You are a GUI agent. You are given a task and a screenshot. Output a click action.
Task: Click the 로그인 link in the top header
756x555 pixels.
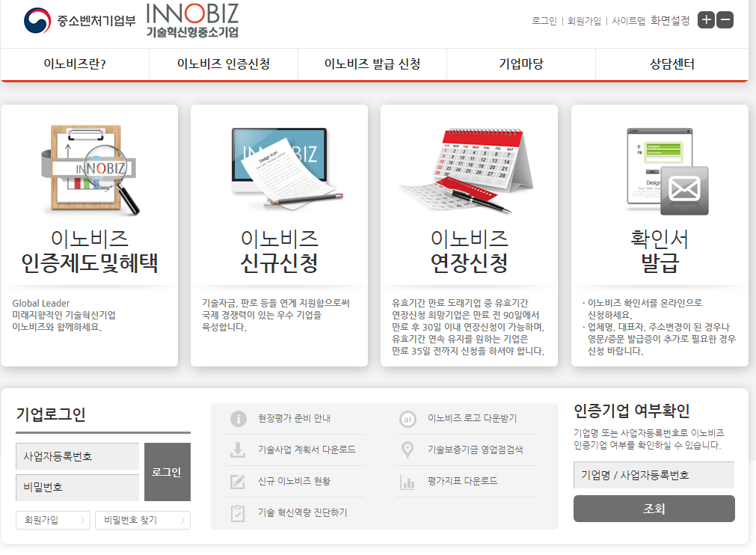pyautogui.click(x=544, y=21)
